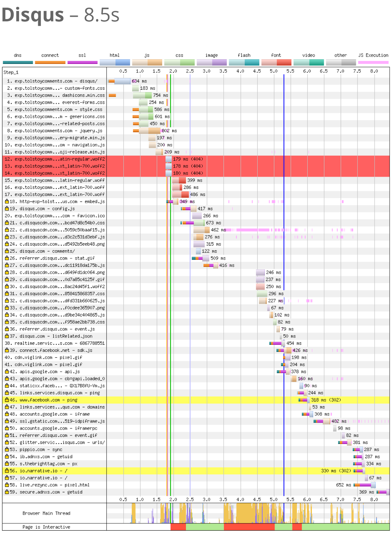Select row 16 ext_latin-700.woff request

pos(196,188)
